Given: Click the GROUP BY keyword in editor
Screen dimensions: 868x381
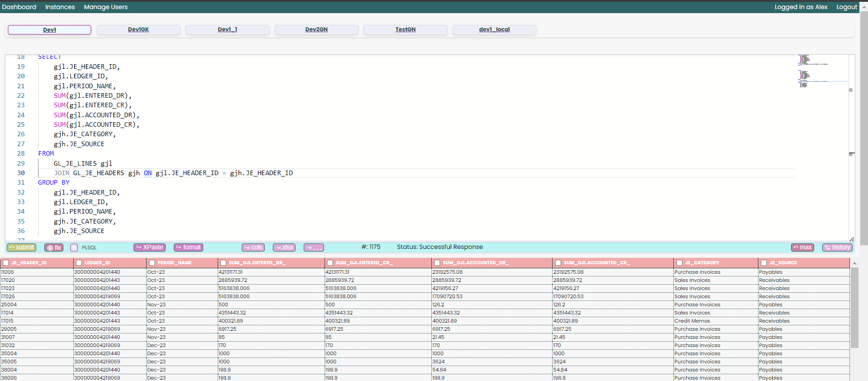Looking at the screenshot, I should tap(54, 182).
